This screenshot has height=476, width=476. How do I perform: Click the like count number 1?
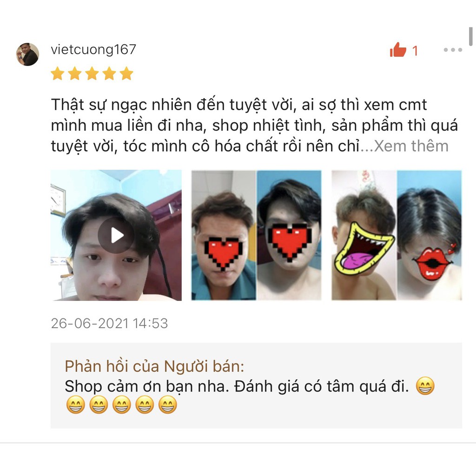(x=415, y=51)
